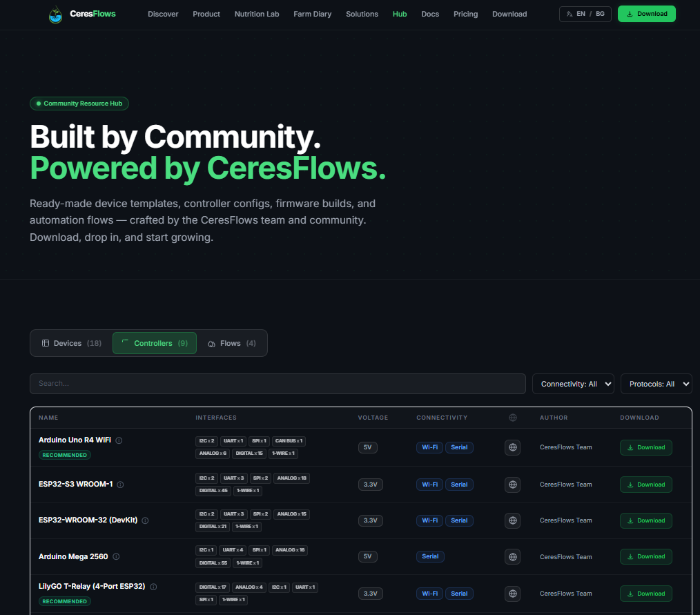Click the translate icon in the language switcher

pyautogui.click(x=570, y=14)
